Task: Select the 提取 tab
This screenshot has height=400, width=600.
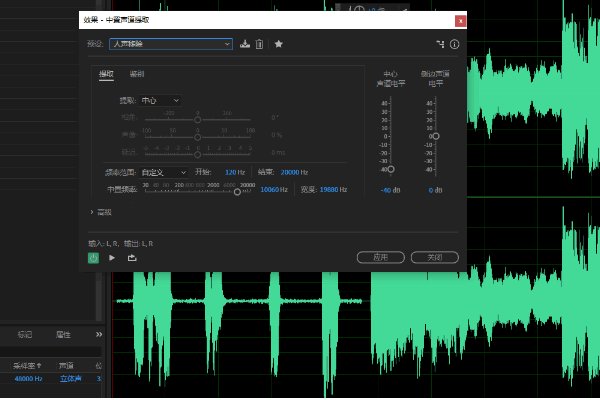Action: point(106,74)
